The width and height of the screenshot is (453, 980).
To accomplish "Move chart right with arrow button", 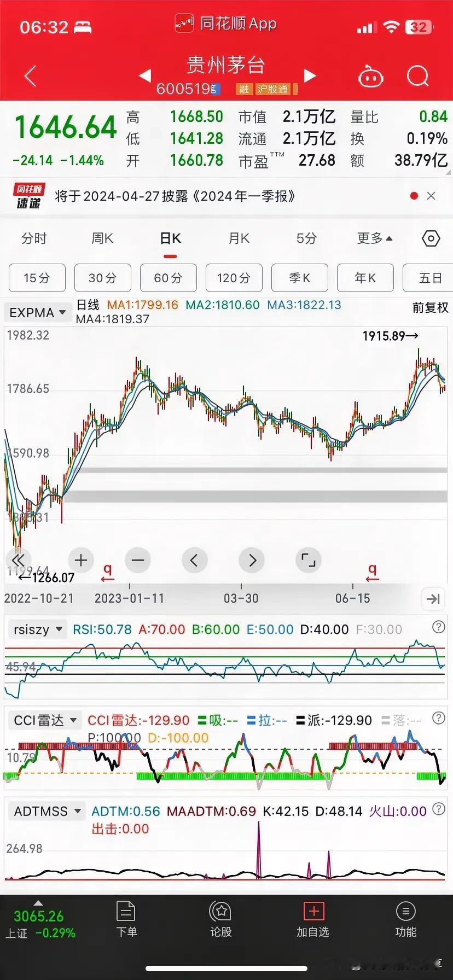I will tap(252, 560).
